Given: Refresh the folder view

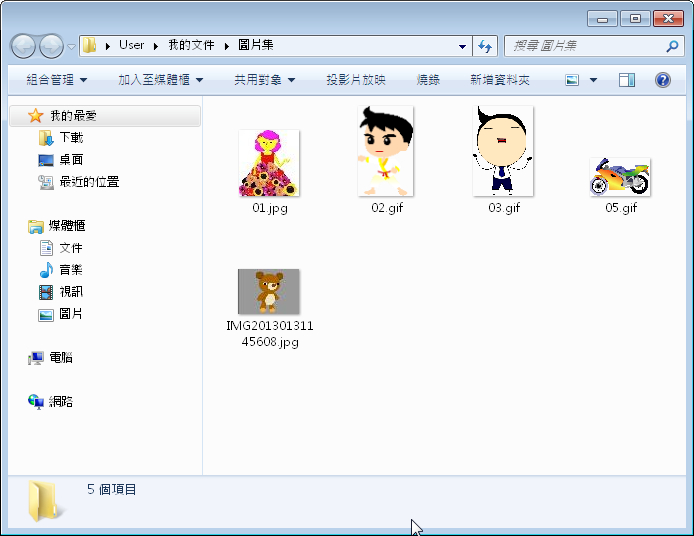Looking at the screenshot, I should [485, 46].
